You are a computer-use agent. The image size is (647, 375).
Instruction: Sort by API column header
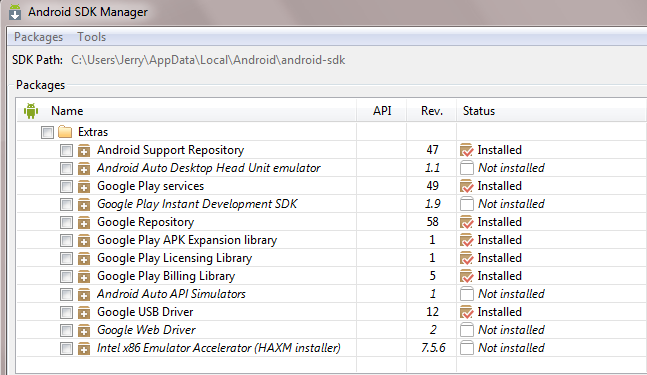point(382,111)
